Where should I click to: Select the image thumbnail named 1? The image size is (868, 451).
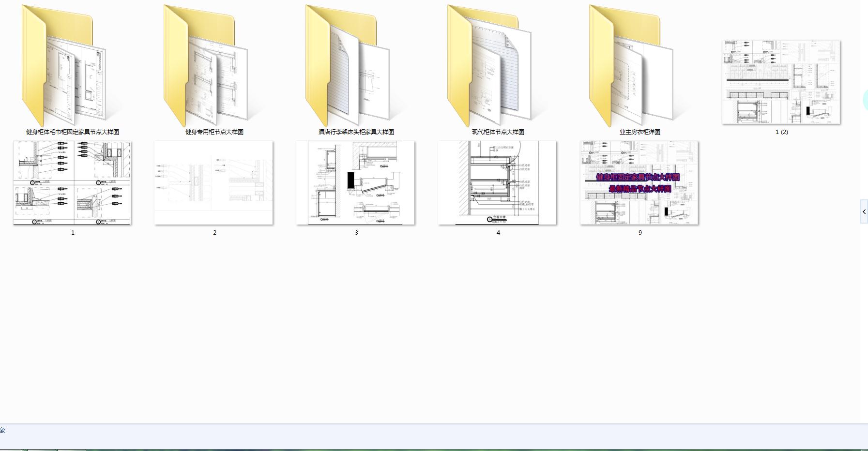72,183
